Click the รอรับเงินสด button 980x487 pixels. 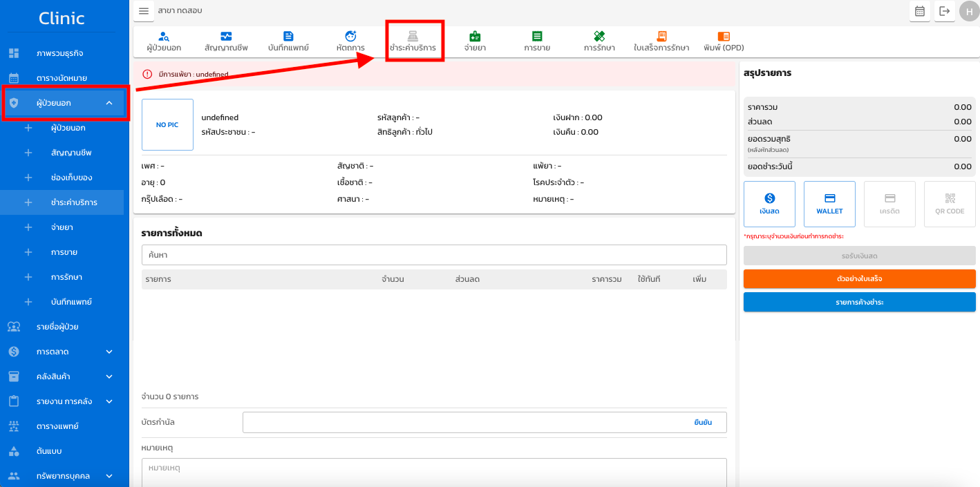click(860, 256)
